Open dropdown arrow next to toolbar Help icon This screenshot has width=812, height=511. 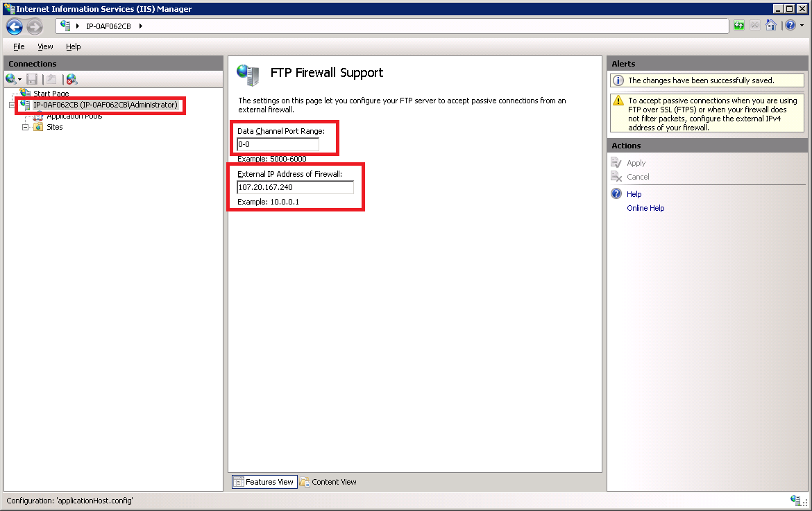(x=802, y=26)
